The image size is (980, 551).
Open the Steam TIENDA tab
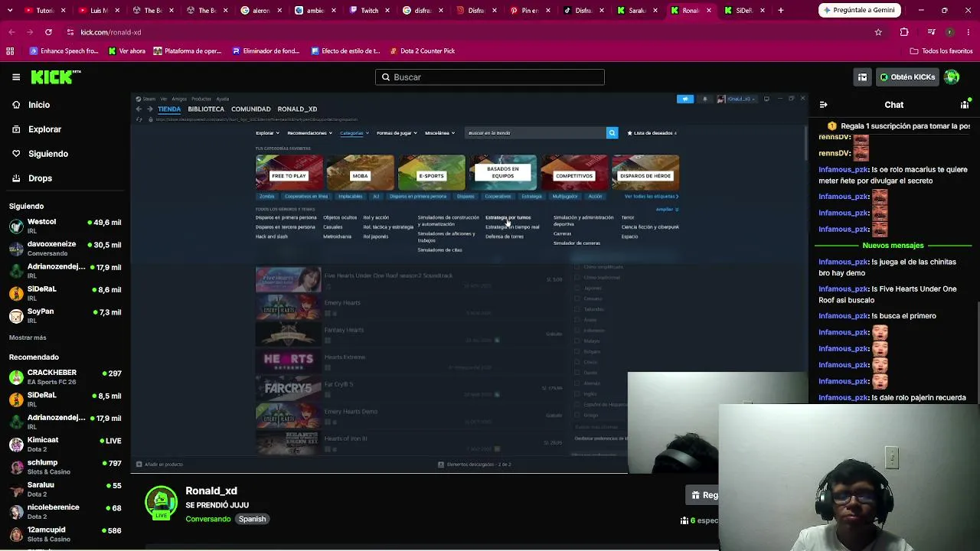point(169,109)
